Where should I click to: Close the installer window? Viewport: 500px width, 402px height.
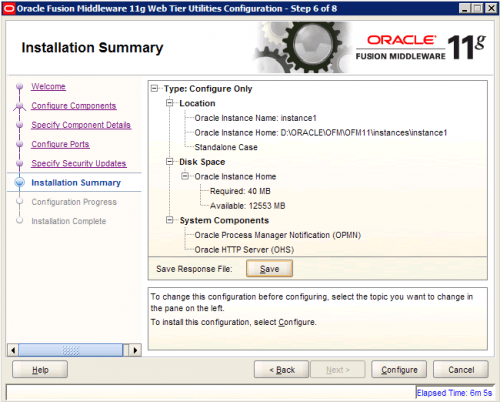pyautogui.click(x=492, y=8)
